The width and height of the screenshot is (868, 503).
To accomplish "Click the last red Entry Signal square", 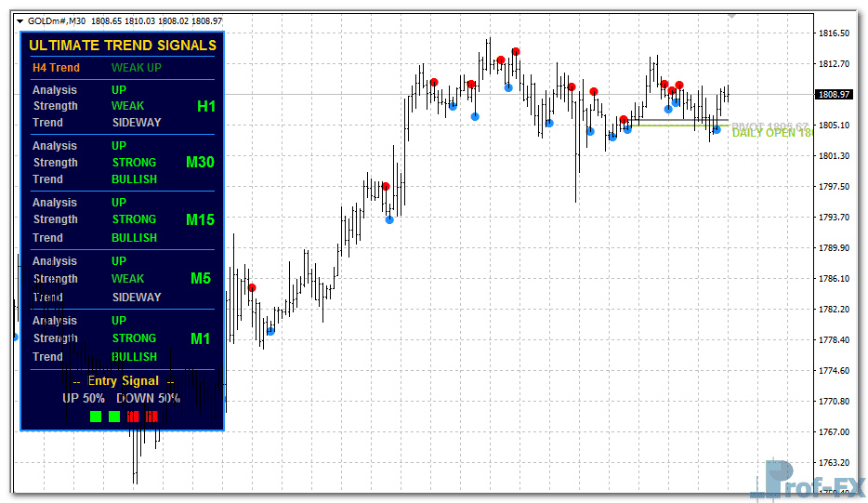I will (x=151, y=417).
